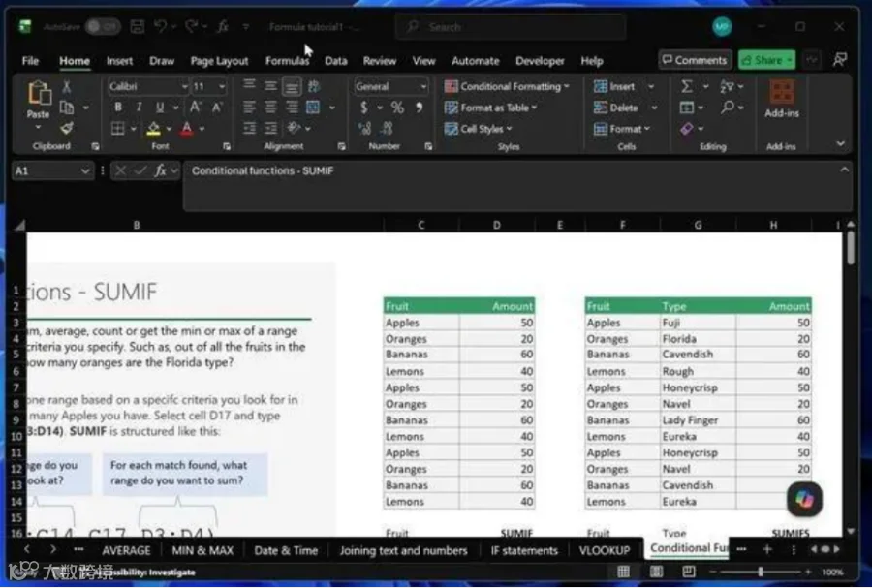Click Sort & Filter icon
This screenshot has height=588, width=872.
tap(727, 86)
